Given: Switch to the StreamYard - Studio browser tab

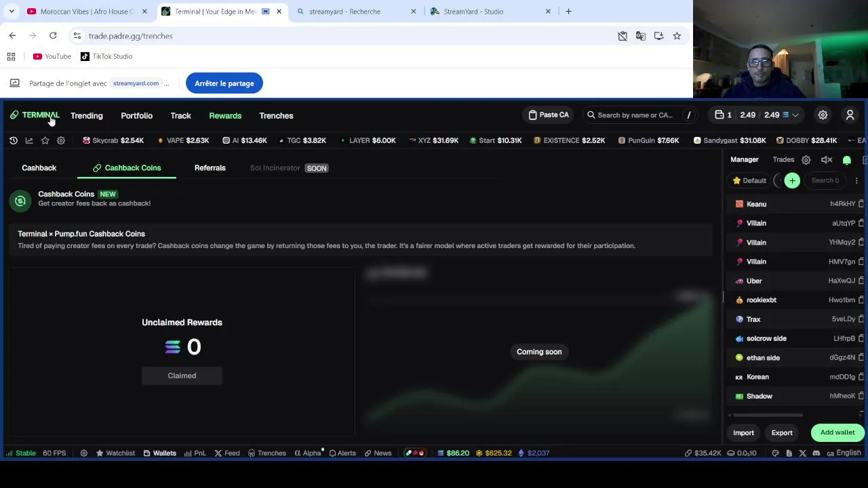Looking at the screenshot, I should [490, 12].
